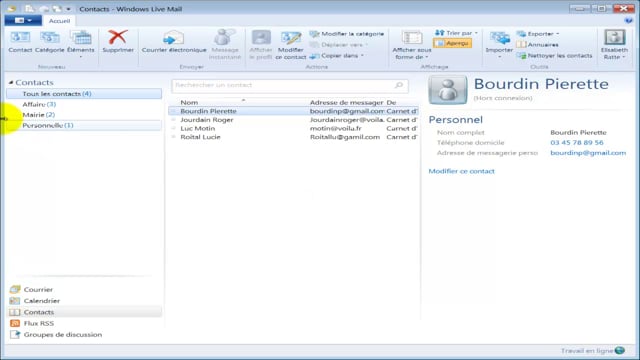Screen dimensions: 640x360
Task: Open the Elisabeth Ratte account menu
Action: click(614, 45)
